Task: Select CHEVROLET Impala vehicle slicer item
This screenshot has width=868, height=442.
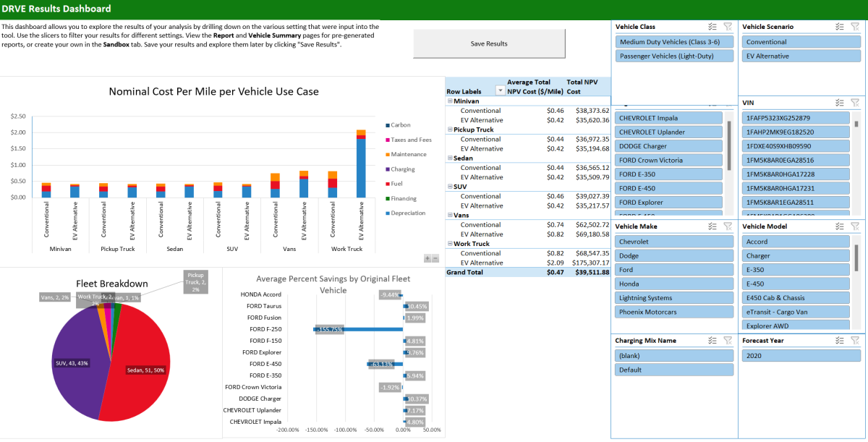Action: click(669, 118)
